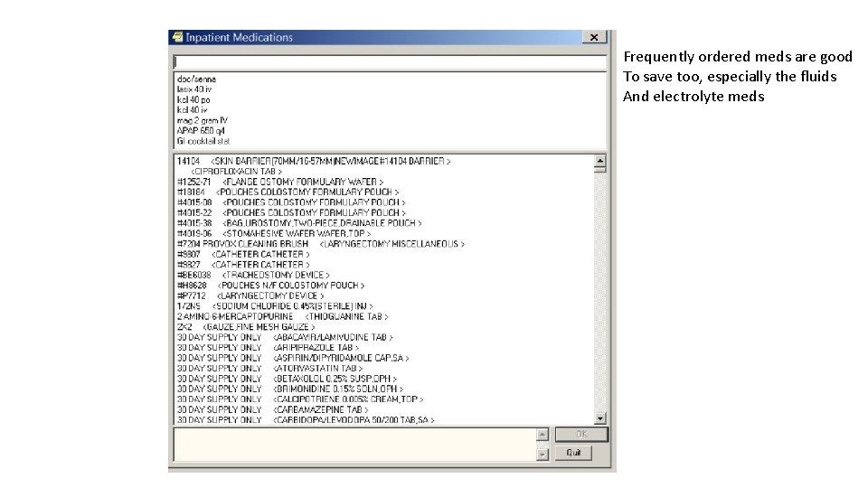Select #H8628 POUCHES N/F COLOSTOMY POUCH
Viewport: 868px width, 488px height.
tap(270, 286)
